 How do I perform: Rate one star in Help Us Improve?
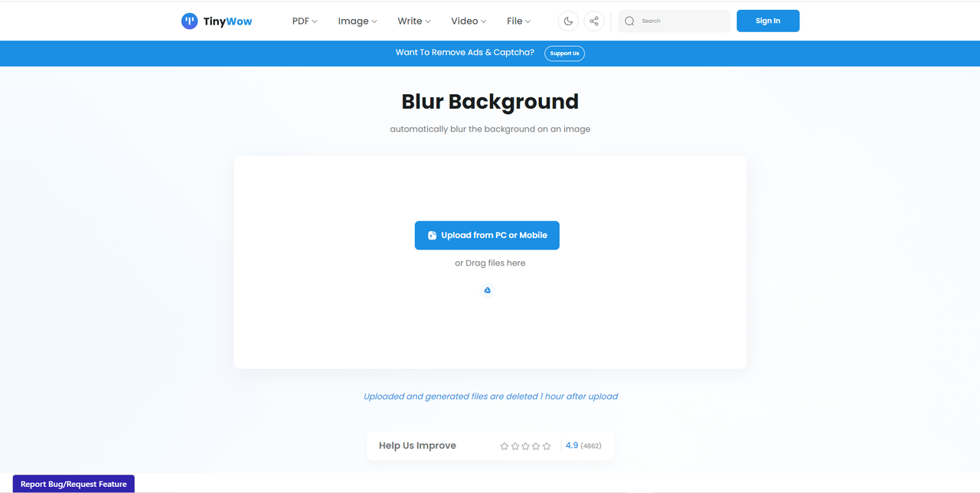tap(505, 446)
